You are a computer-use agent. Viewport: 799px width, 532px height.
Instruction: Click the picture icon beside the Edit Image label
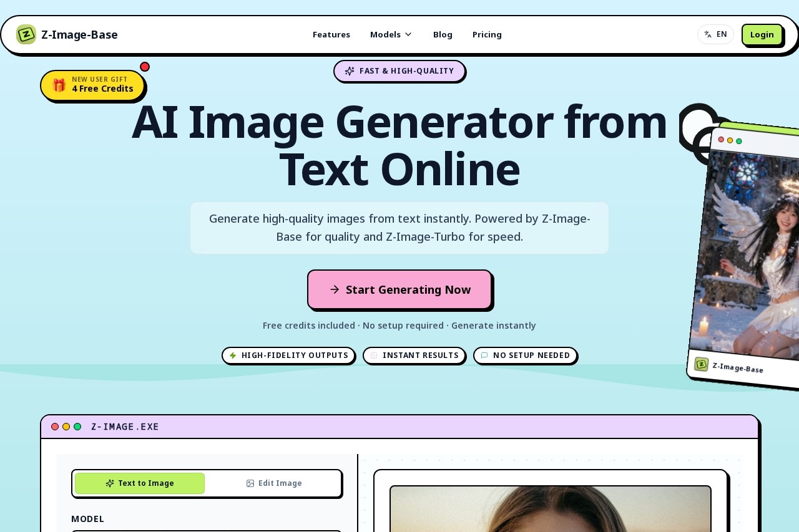pos(250,483)
